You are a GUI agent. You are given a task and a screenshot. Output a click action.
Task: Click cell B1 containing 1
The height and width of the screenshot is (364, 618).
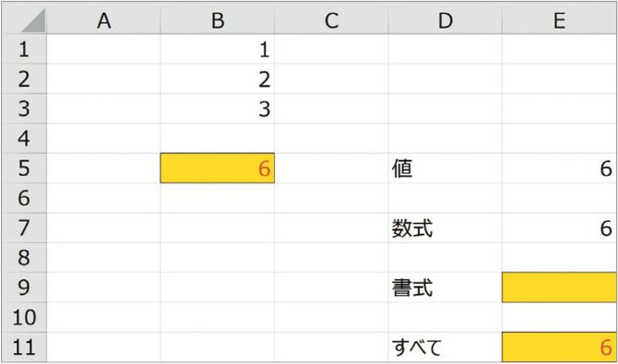coord(217,50)
